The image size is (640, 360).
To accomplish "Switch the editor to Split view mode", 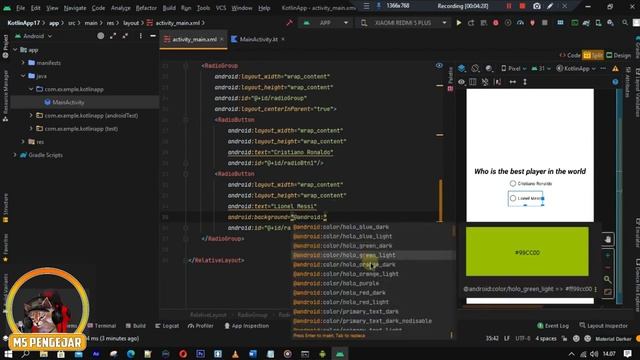I will point(593,55).
